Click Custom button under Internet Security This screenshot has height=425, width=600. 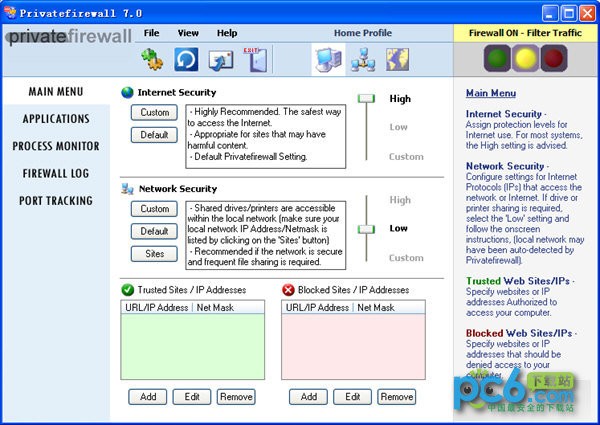154,112
